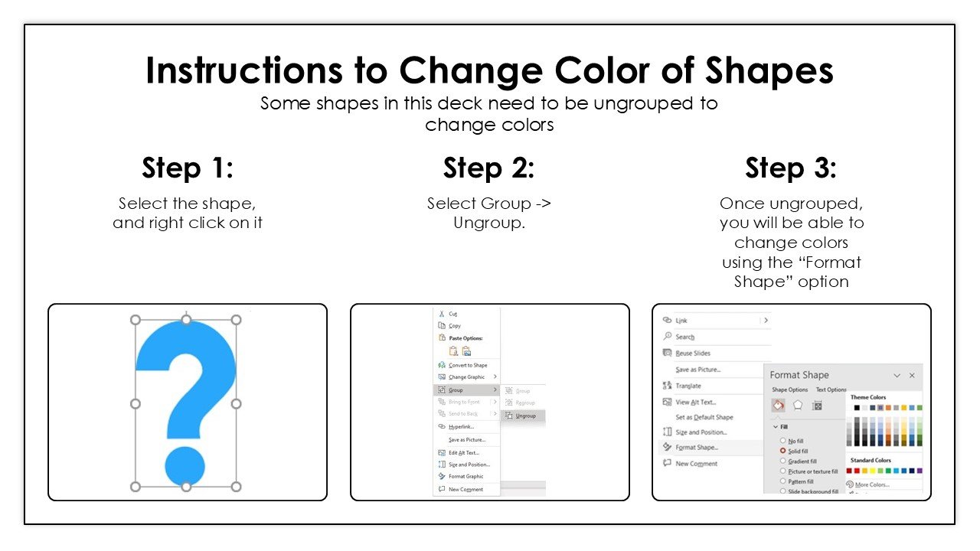Screen dimensions: 980x551
Task: Select the Size & Properties icon in Format Shape
Action: coord(817,406)
